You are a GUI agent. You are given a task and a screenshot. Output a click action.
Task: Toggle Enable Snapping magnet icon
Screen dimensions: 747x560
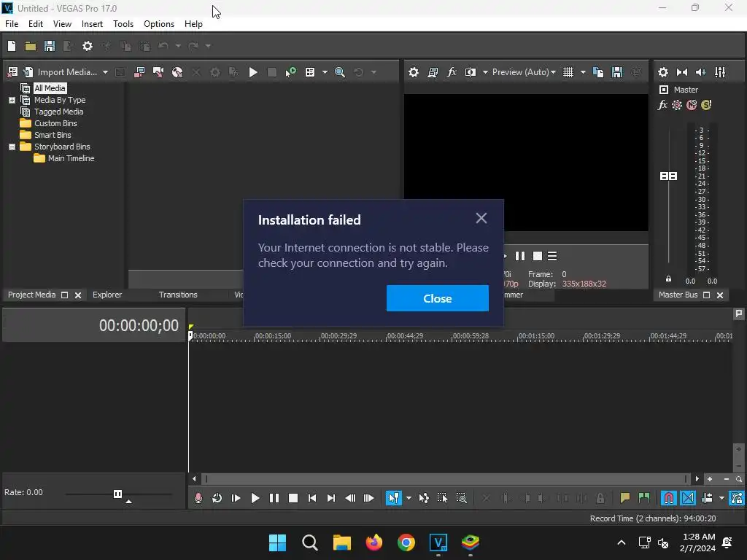pyautogui.click(x=669, y=498)
